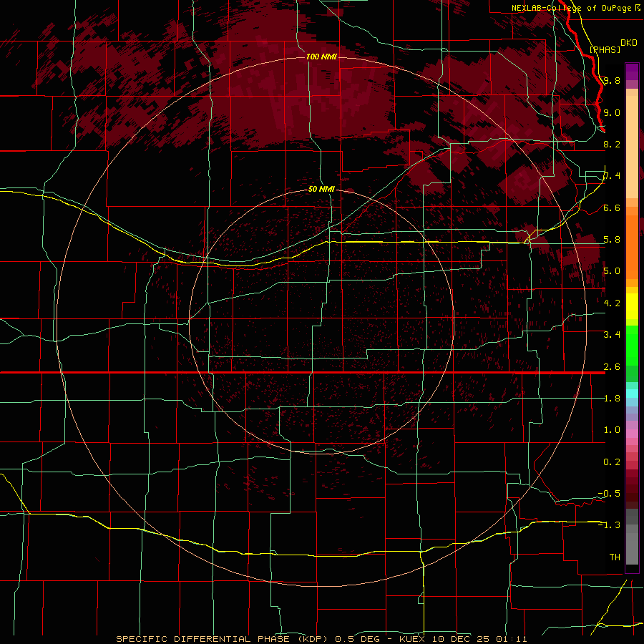This screenshot has height=644, width=644.
Task: Click the 8.2 scale value
Action: [x=612, y=144]
